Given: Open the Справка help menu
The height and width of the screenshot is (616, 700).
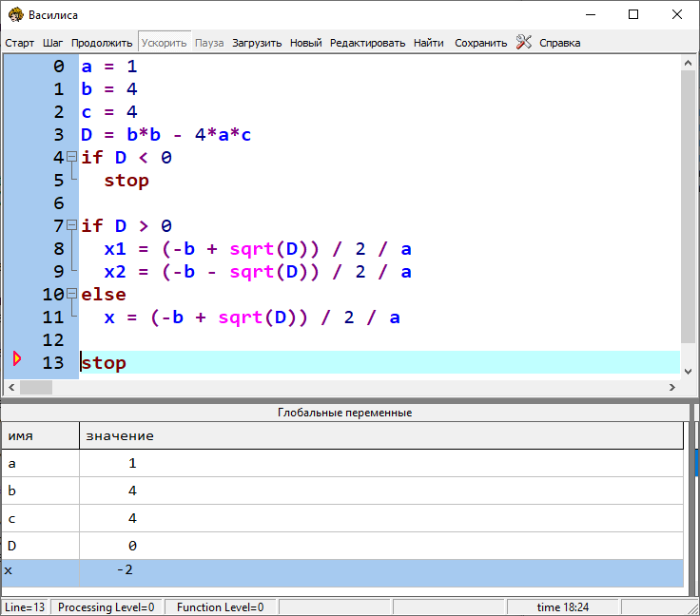Looking at the screenshot, I should 559,43.
